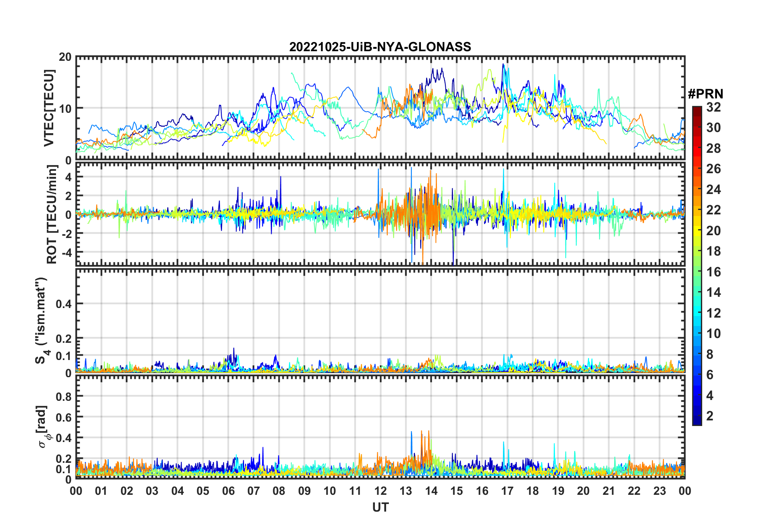Click the x-axis tick label 06
The image size is (761, 532).
(228, 491)
